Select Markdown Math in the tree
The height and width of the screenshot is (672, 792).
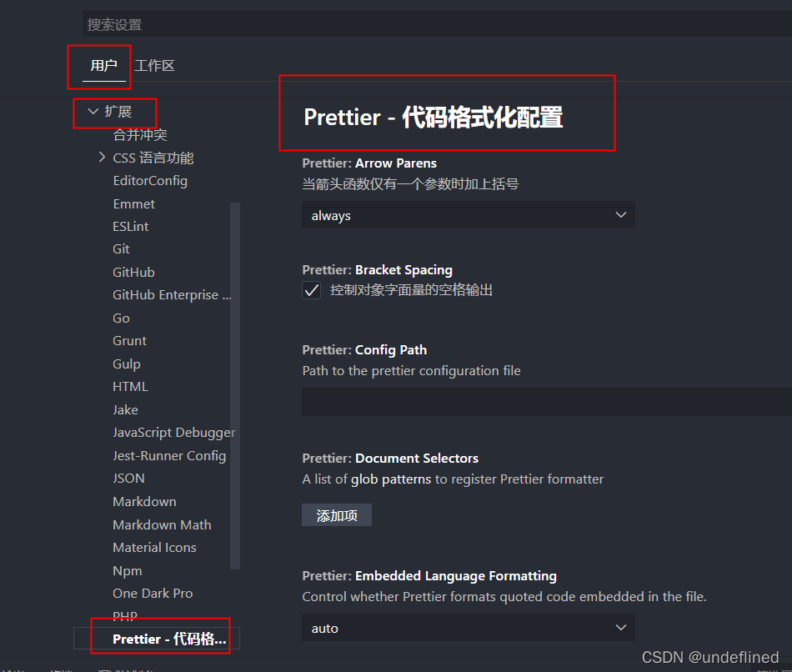162,524
